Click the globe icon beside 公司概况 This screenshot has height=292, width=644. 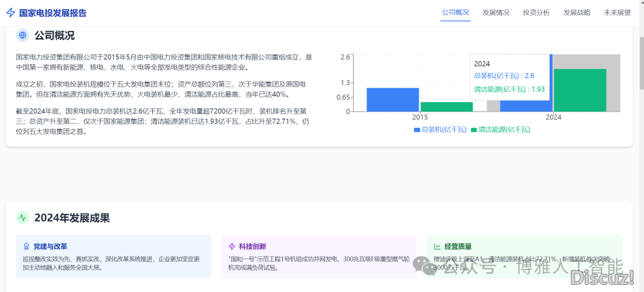[23, 35]
